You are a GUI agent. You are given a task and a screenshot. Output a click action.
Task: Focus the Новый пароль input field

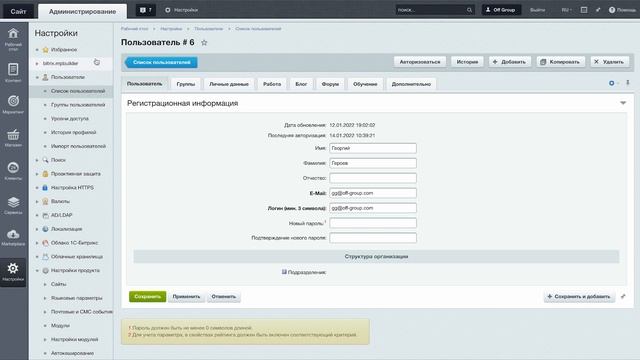pos(373,223)
